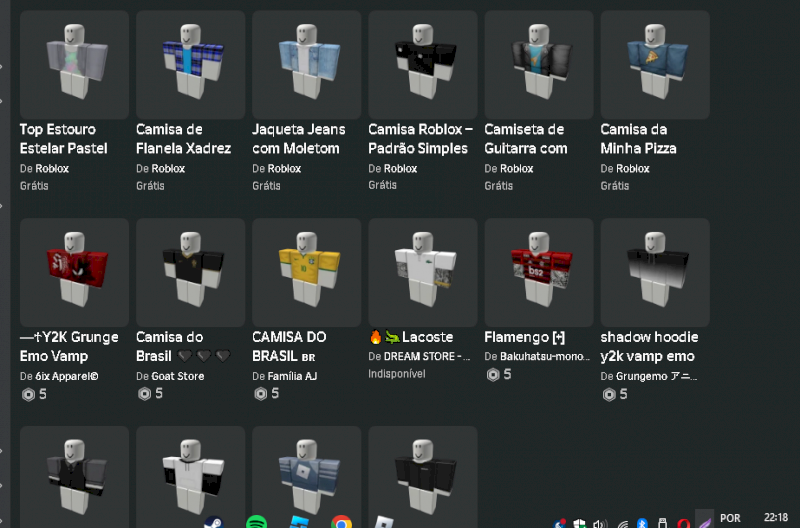Click the Camisa da Minha Pizza title
The height and width of the screenshot is (528, 800).
pos(639,139)
